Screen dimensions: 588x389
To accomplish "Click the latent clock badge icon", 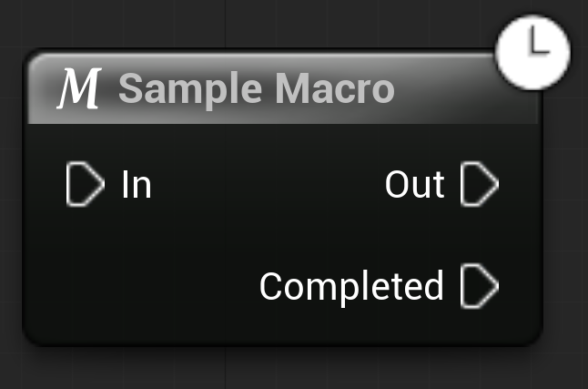I will pos(532,53).
